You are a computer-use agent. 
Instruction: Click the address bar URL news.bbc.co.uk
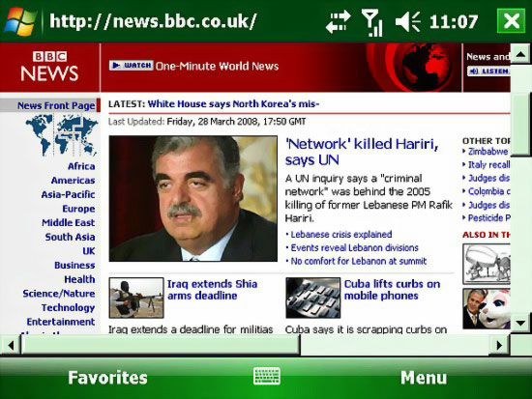tap(153, 21)
